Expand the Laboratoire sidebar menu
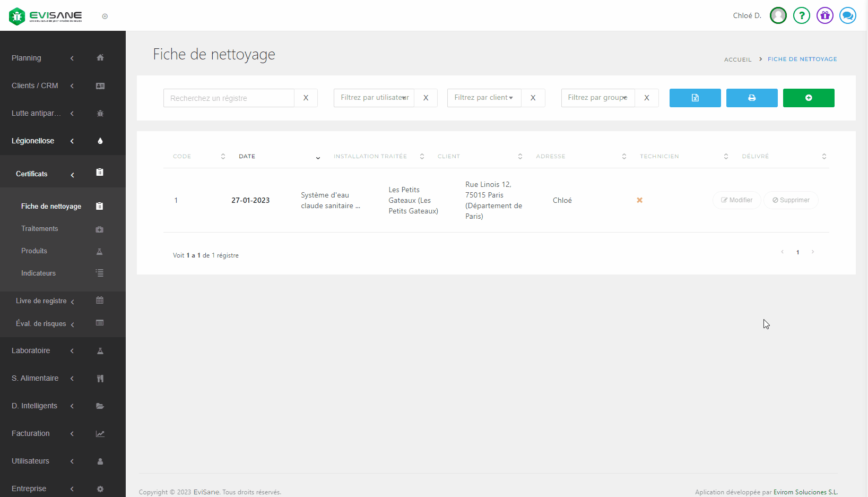868x497 pixels. [31, 350]
